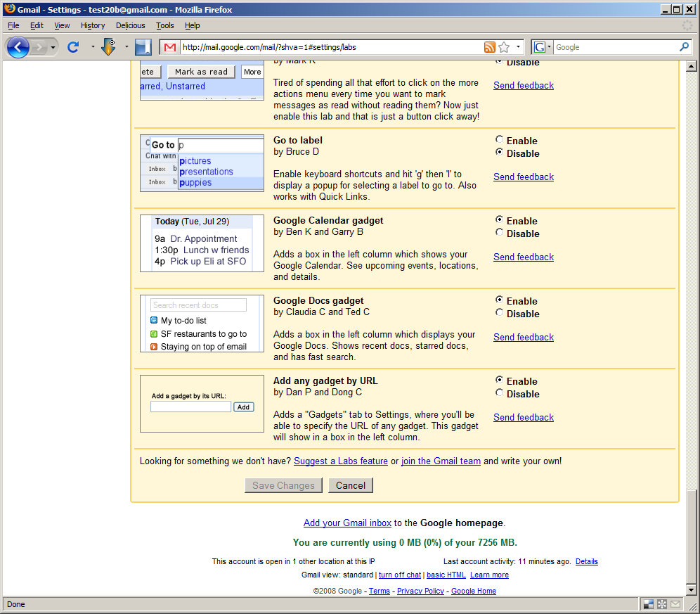The height and width of the screenshot is (614, 700).
Task: Open the Google Home link
Action: (474, 591)
